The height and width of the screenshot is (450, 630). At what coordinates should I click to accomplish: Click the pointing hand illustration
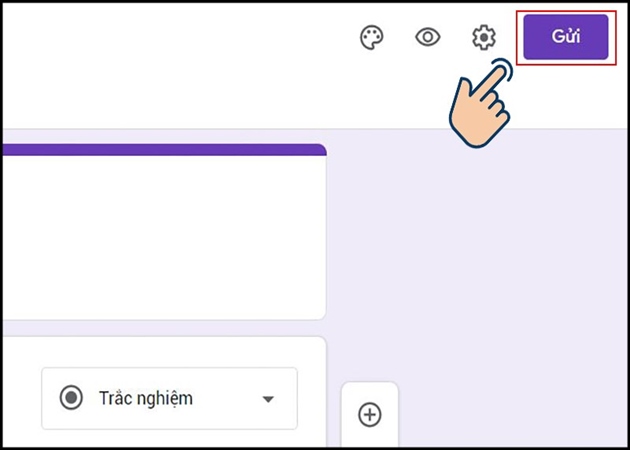pyautogui.click(x=479, y=104)
